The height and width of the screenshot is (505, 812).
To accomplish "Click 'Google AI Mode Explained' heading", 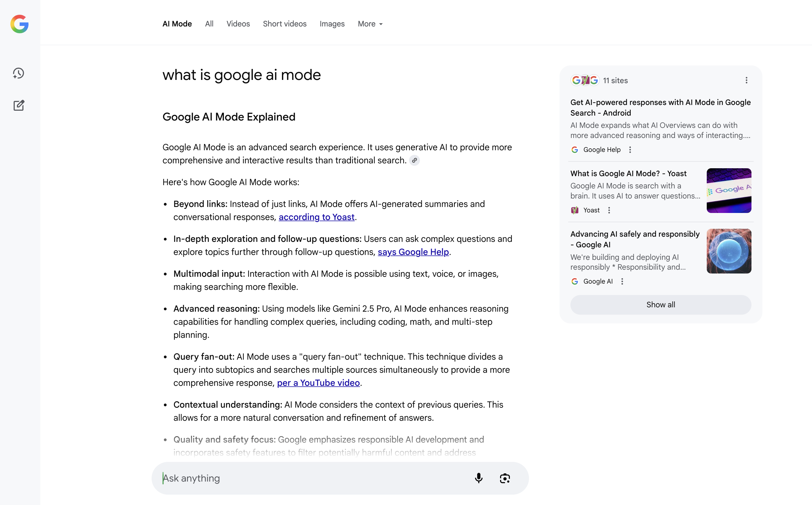I will coord(229,117).
